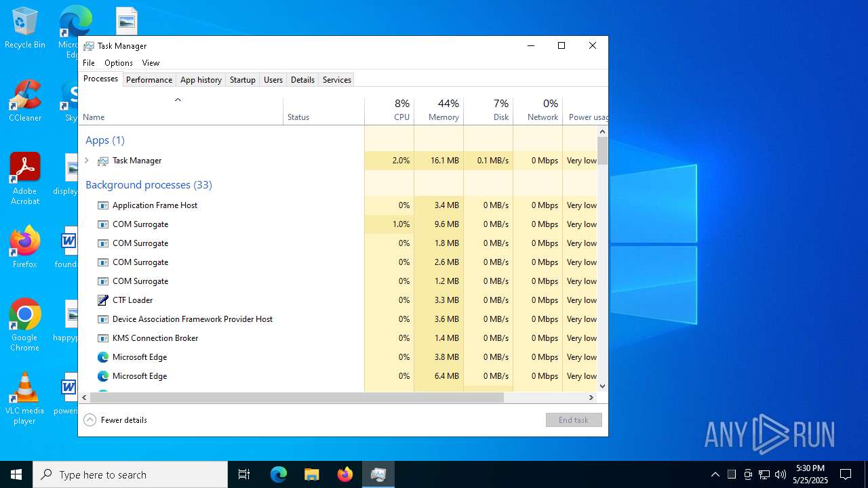Click the Task Manager app row icon
Viewport: 868px width, 488px height.
[x=103, y=161]
